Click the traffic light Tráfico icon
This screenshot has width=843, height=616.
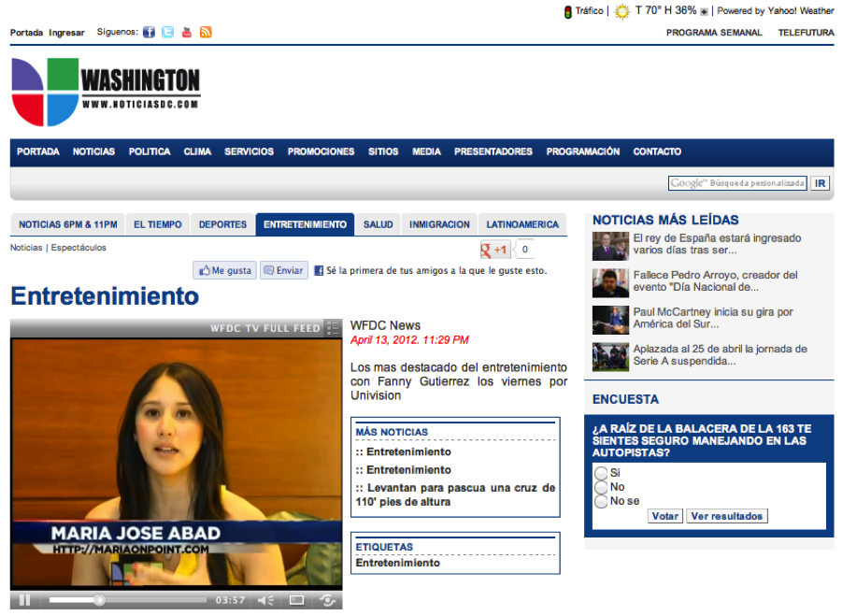(x=567, y=11)
